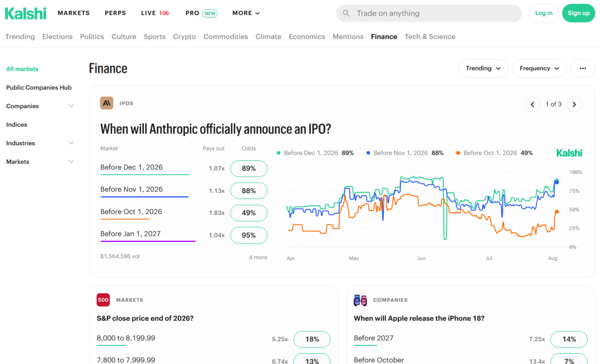The height and width of the screenshot is (364, 600).
Task: Open the Trending sort dropdown
Action: click(x=483, y=68)
